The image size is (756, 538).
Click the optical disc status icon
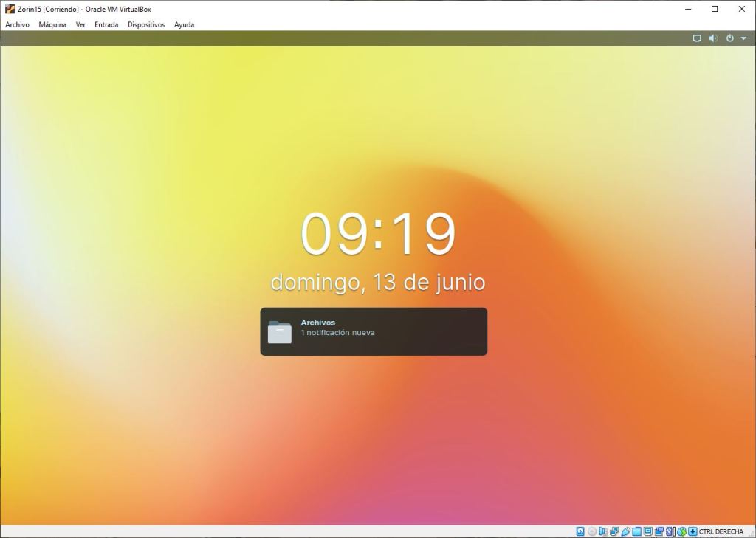tap(592, 531)
